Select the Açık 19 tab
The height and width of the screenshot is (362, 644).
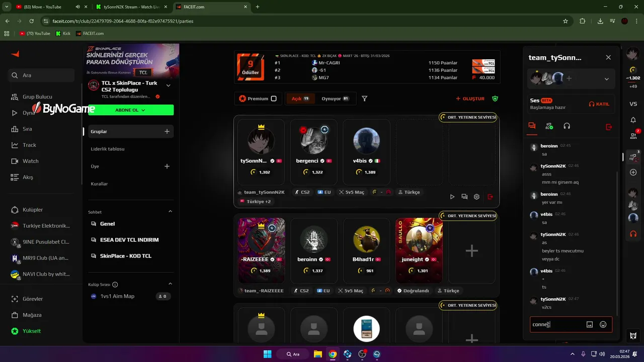[301, 99]
